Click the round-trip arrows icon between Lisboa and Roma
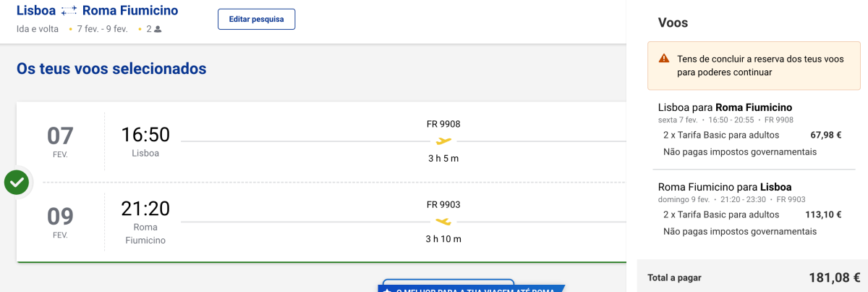This screenshot has height=292, width=868. [69, 11]
